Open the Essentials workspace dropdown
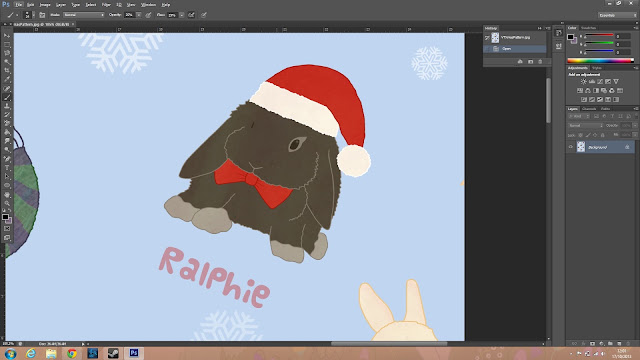Screen dimensions: 640x360 click(618, 15)
